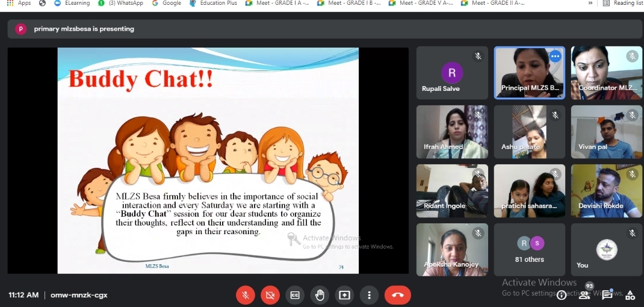
Task: Open the Activities panel icon
Action: 630,294
